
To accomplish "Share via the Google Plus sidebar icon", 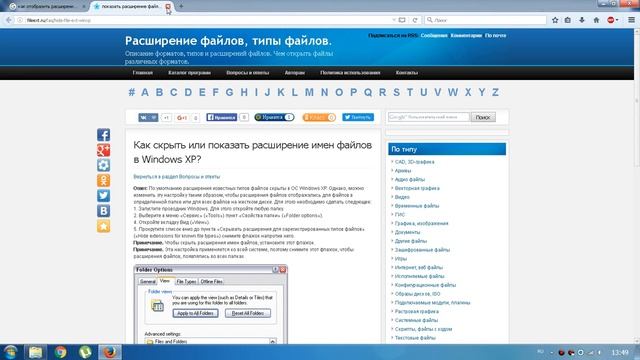I will click(x=103, y=150).
